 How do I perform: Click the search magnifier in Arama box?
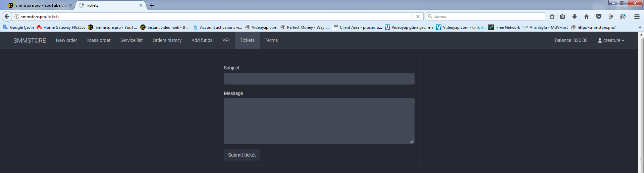430,16
